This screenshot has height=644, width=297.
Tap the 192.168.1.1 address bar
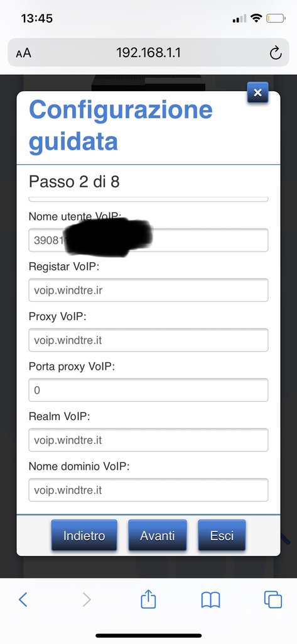point(148,53)
